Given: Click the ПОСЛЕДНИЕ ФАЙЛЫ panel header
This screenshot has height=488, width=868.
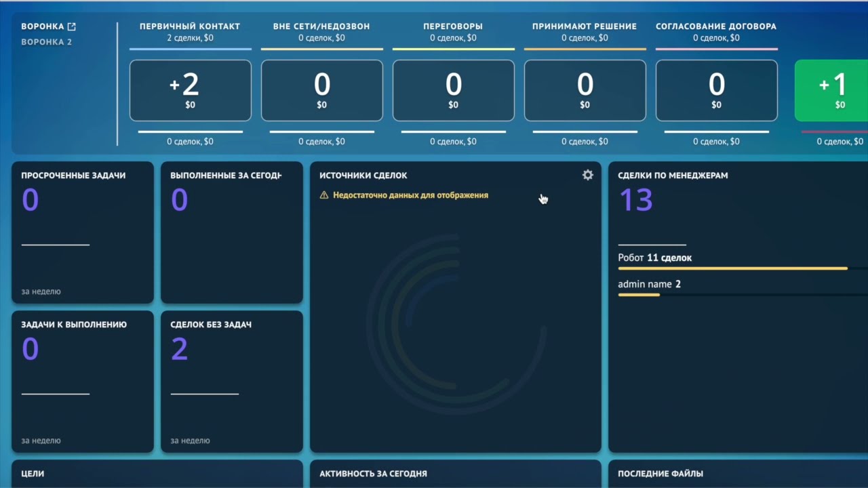Looking at the screenshot, I should 660,473.
